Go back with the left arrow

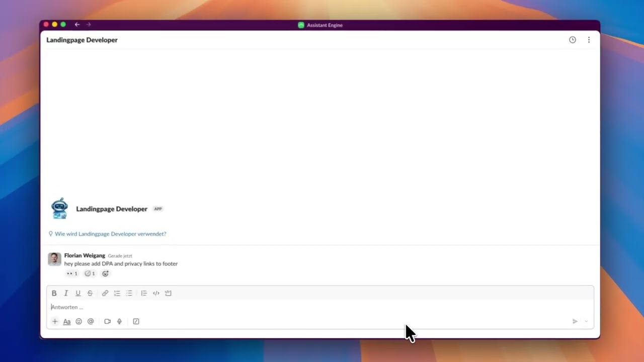77,25
